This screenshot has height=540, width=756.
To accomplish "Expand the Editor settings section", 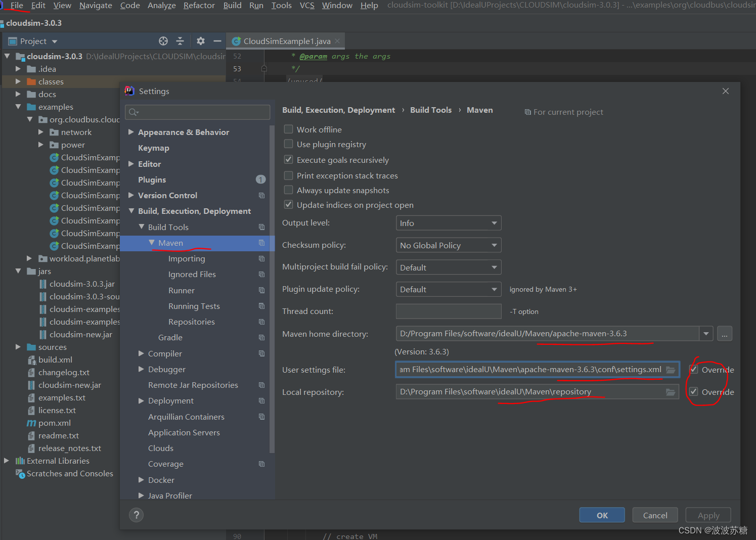I will pyautogui.click(x=131, y=164).
